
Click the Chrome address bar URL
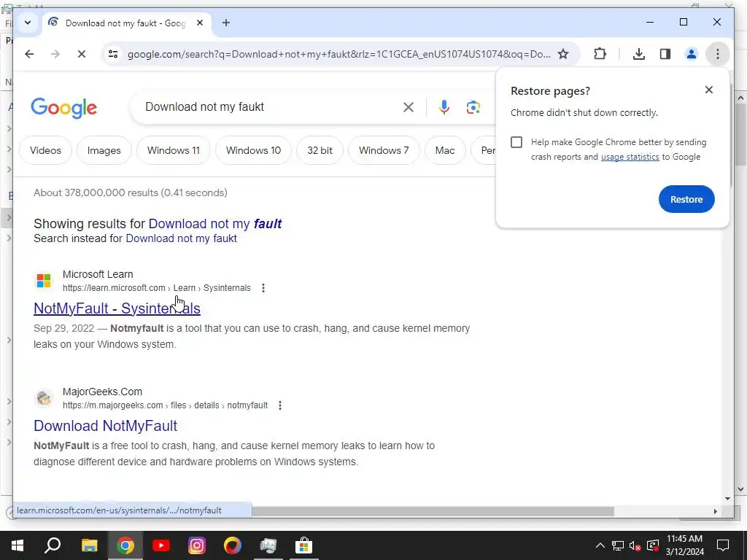coord(338,54)
